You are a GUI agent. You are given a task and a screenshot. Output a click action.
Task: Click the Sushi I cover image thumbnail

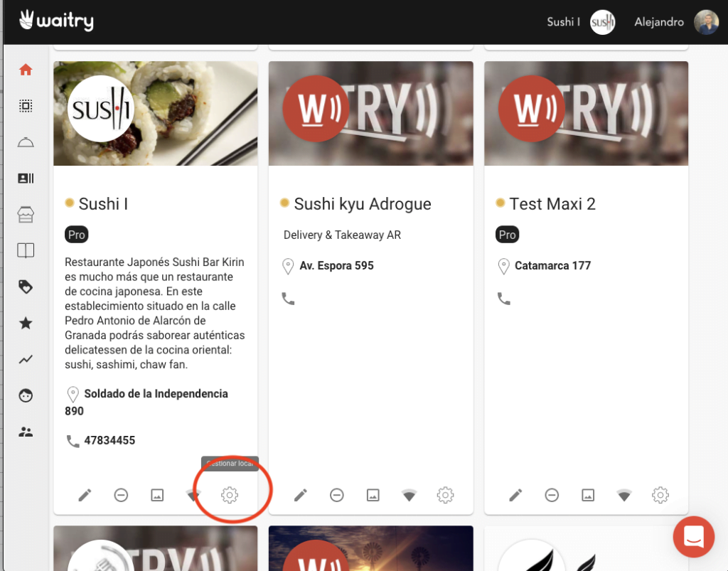tap(156, 113)
